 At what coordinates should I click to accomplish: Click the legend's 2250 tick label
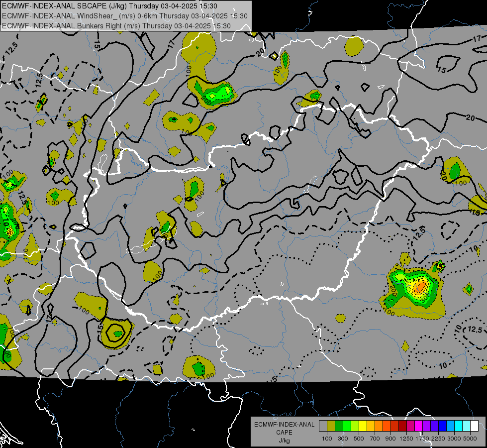[438, 439]
